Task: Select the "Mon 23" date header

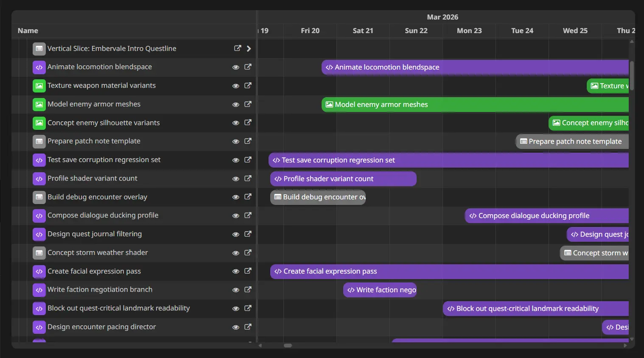Action: (469, 31)
